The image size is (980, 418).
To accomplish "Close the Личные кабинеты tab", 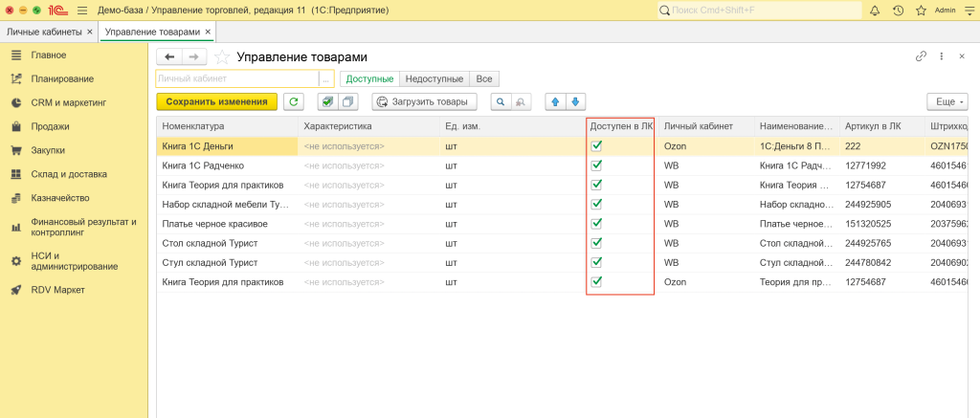I will (x=90, y=32).
